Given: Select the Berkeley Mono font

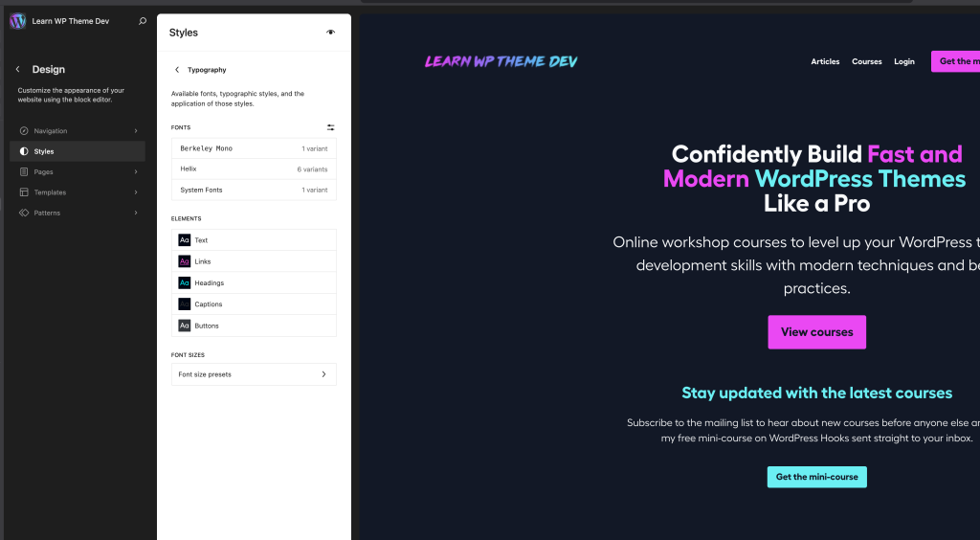Looking at the screenshot, I should (x=254, y=148).
